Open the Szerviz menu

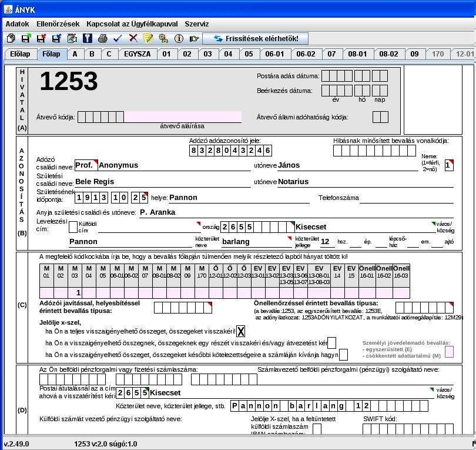pos(197,24)
